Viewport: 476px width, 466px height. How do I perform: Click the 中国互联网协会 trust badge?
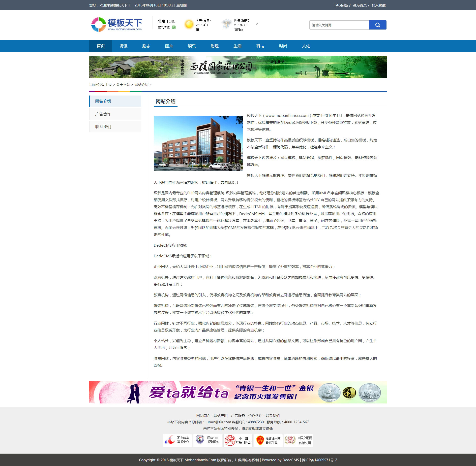click(x=238, y=440)
